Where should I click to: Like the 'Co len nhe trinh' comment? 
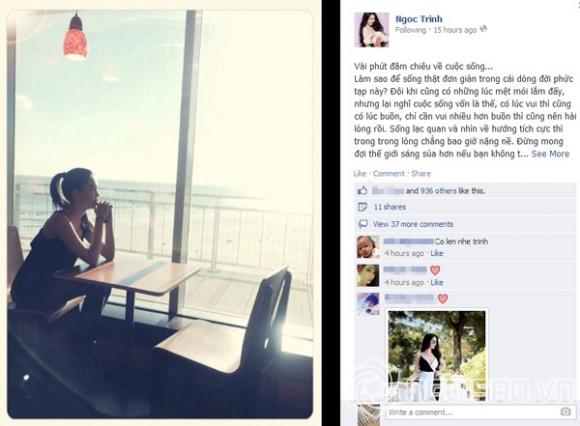pyautogui.click(x=436, y=253)
